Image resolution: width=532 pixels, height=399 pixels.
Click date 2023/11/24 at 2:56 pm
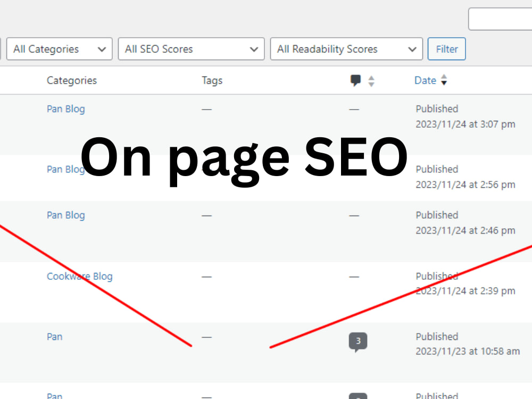click(x=465, y=185)
